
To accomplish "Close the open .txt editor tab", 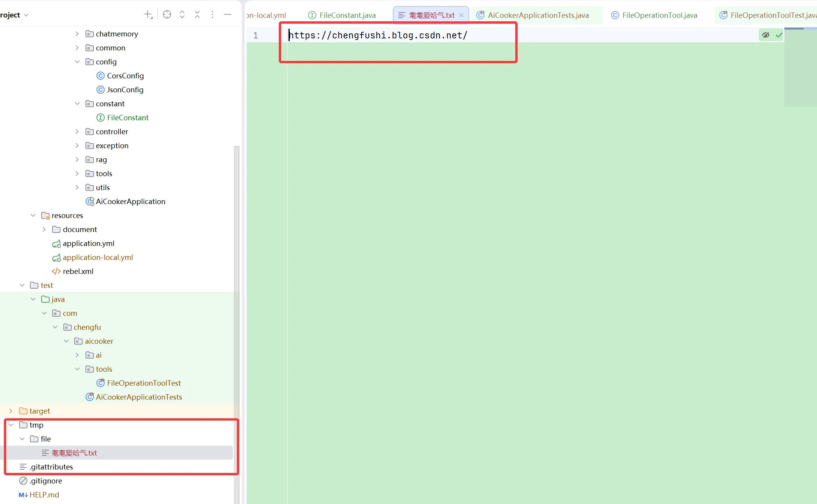I will 461,15.
